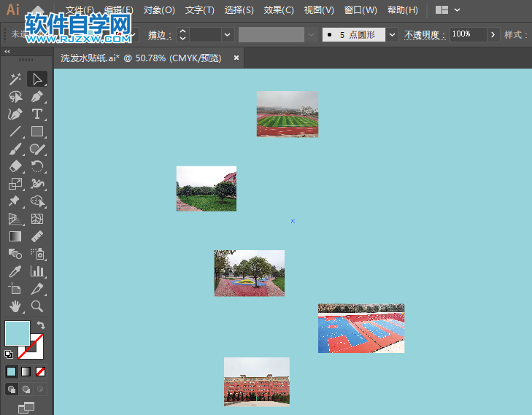Open the 帮助(H) menu
Image resolution: width=532 pixels, height=415 pixels.
tap(403, 10)
